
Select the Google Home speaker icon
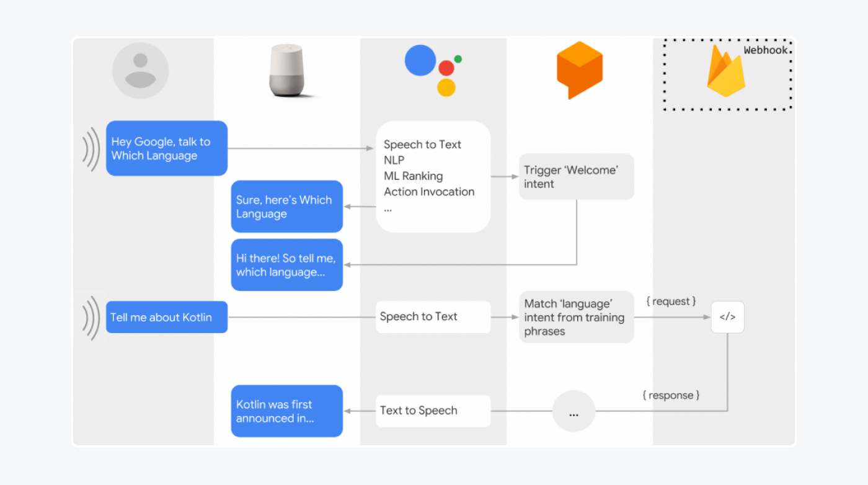pyautogui.click(x=287, y=69)
